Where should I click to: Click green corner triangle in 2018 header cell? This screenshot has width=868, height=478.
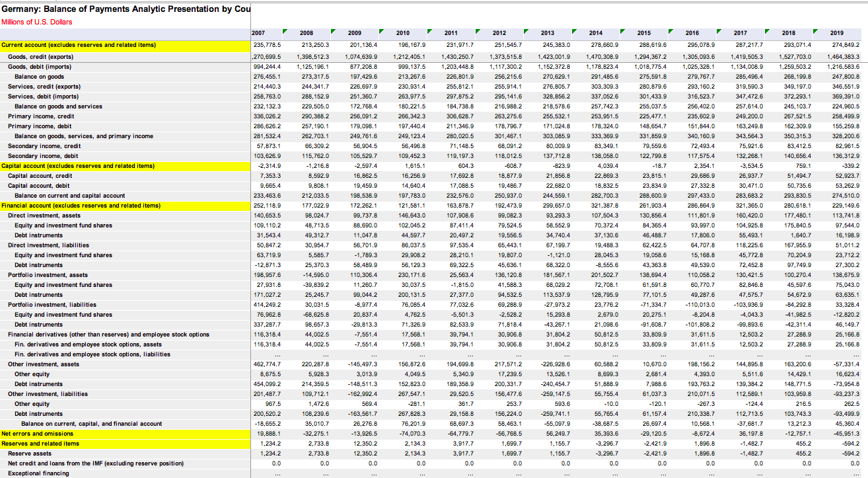(x=815, y=31)
